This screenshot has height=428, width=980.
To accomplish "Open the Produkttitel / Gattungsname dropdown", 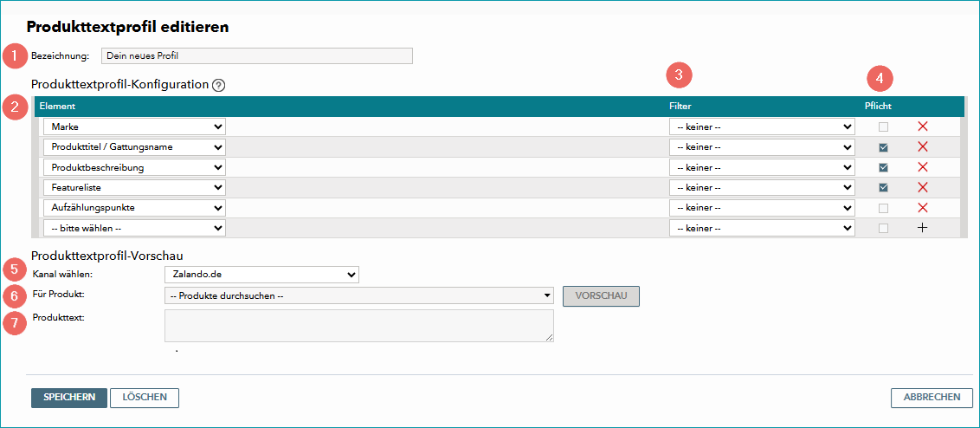I will coord(134,147).
